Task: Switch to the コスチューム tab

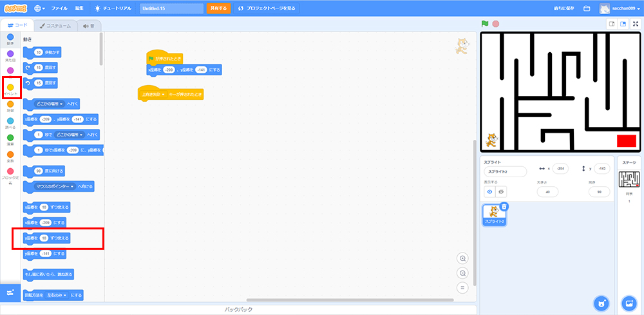Action: (55, 26)
